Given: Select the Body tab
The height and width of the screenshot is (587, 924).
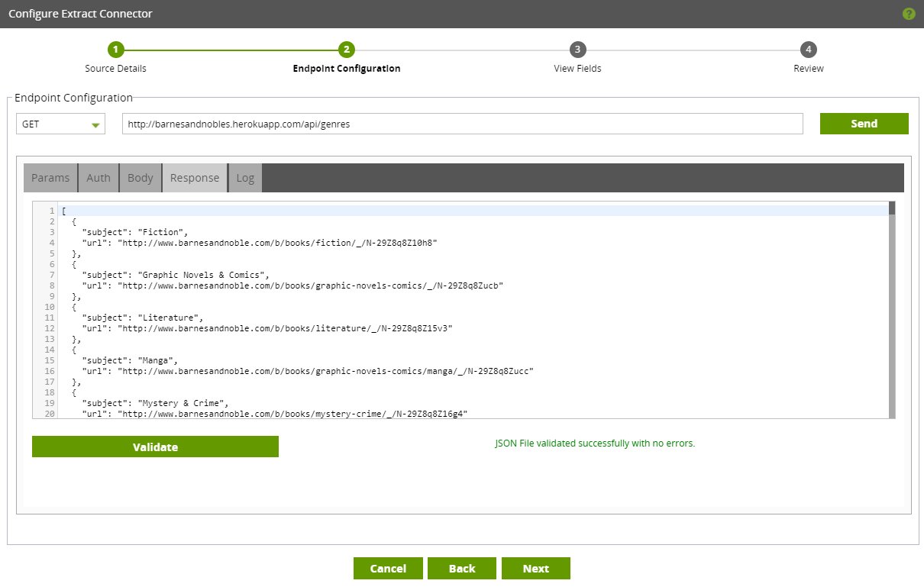Looking at the screenshot, I should click(x=141, y=178).
